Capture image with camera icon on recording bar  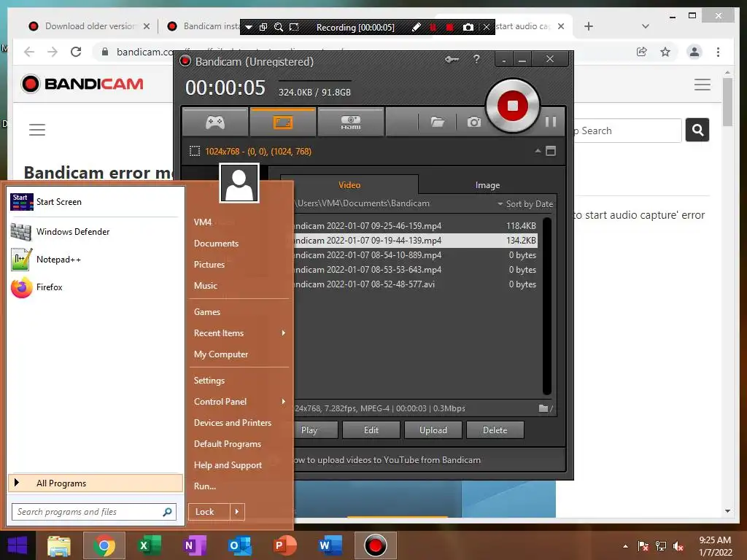point(468,27)
